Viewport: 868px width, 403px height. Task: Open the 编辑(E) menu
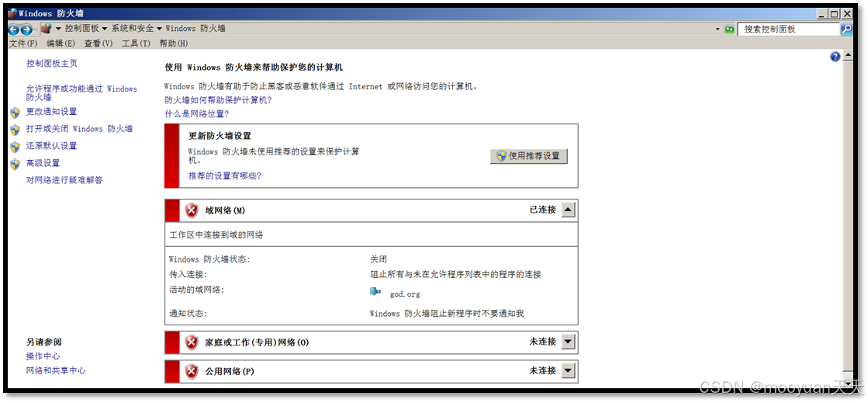61,43
